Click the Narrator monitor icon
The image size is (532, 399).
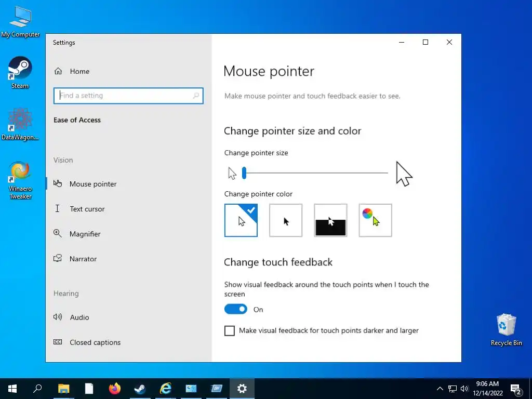[58, 259]
